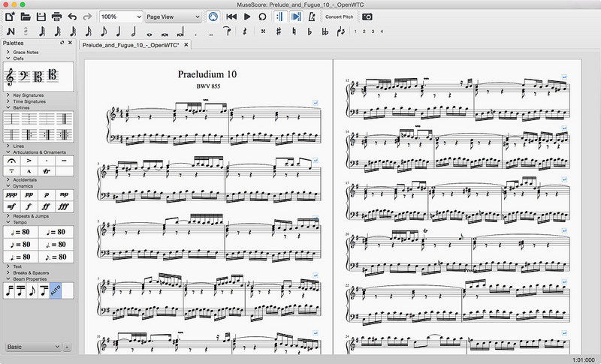
Task: Select the quarter note duration
Action: pyautogui.click(x=119, y=32)
